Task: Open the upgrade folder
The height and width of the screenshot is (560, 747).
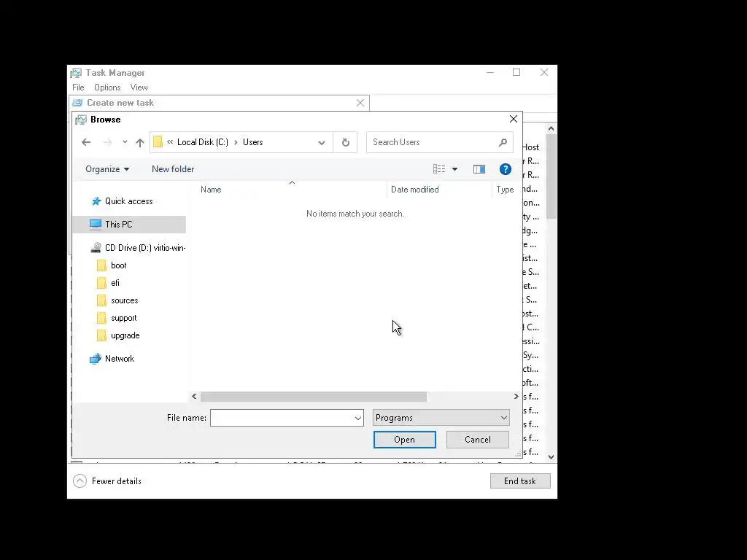Action: point(125,335)
